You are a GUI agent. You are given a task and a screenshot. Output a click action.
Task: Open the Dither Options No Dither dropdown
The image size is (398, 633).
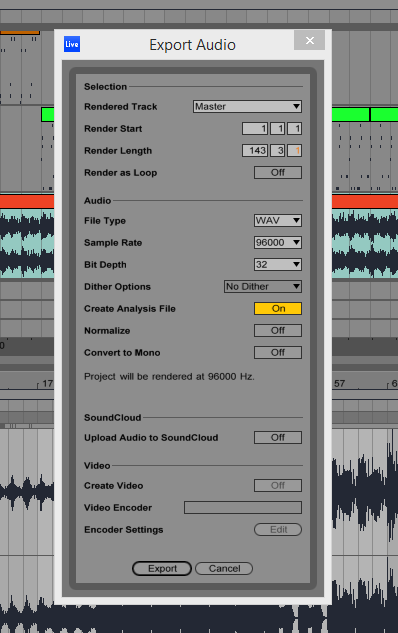pos(263,287)
